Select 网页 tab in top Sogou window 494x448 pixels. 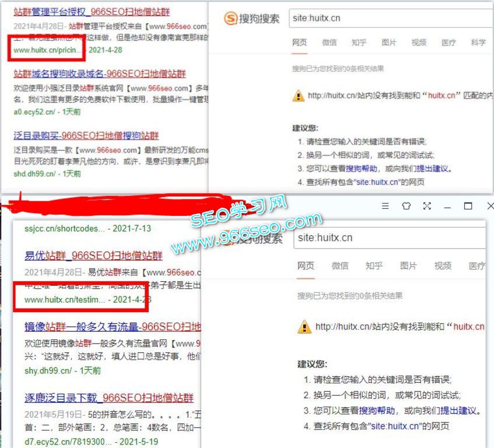(299, 42)
